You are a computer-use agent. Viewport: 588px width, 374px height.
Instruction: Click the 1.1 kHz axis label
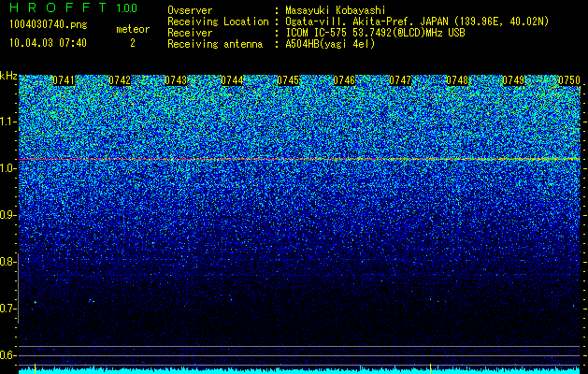(7, 122)
